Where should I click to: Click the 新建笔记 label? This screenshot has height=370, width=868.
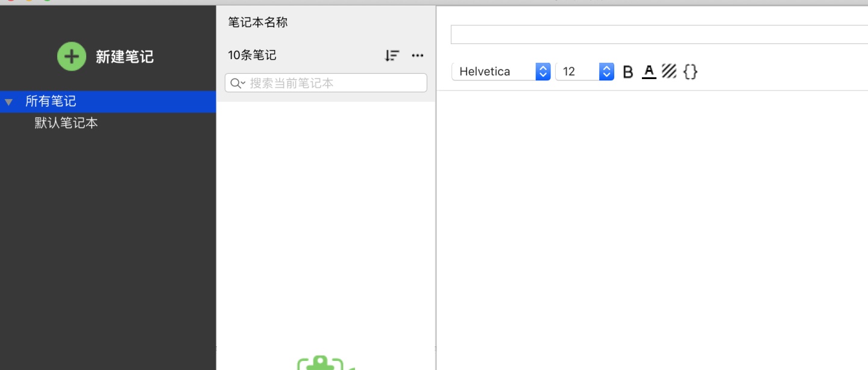click(x=125, y=57)
